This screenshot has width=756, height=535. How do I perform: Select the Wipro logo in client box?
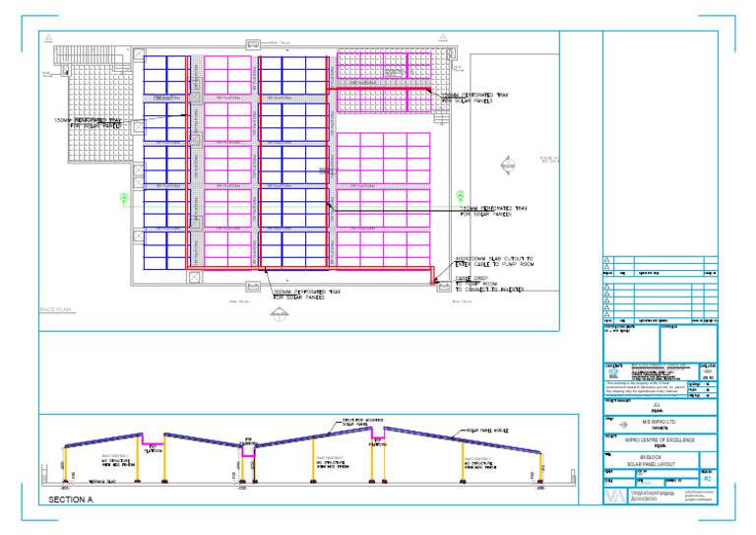click(x=623, y=425)
